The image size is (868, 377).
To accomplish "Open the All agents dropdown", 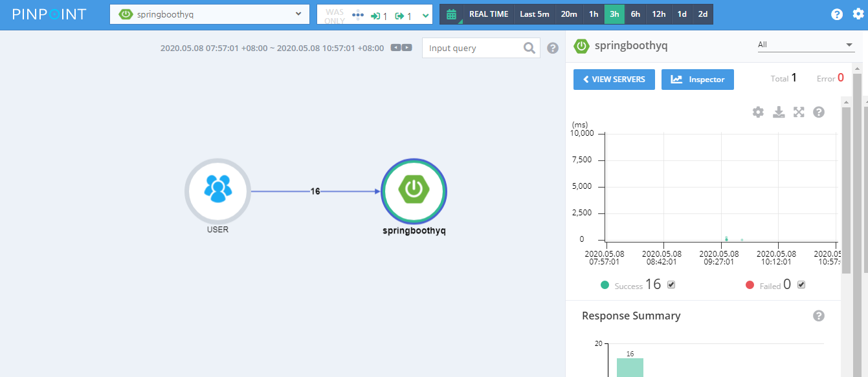I will pyautogui.click(x=806, y=44).
